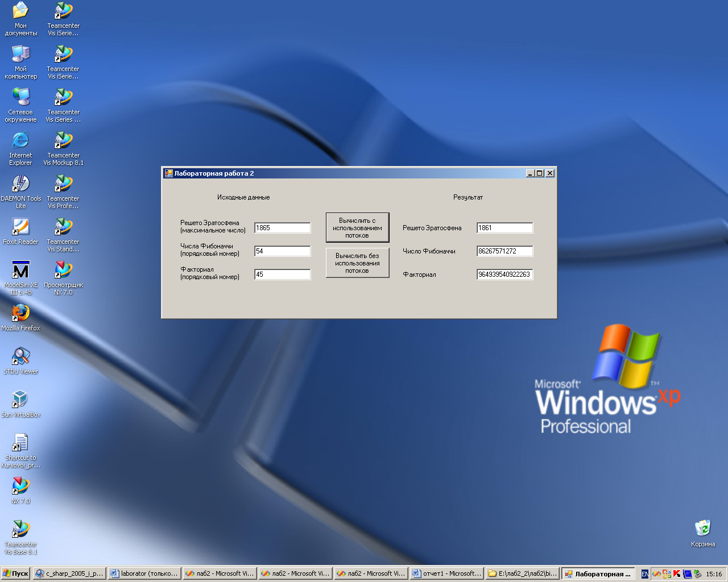The height and width of the screenshot is (582, 728).
Task: Launch the Internet Explorer desktop shortcut
Action: [20, 148]
